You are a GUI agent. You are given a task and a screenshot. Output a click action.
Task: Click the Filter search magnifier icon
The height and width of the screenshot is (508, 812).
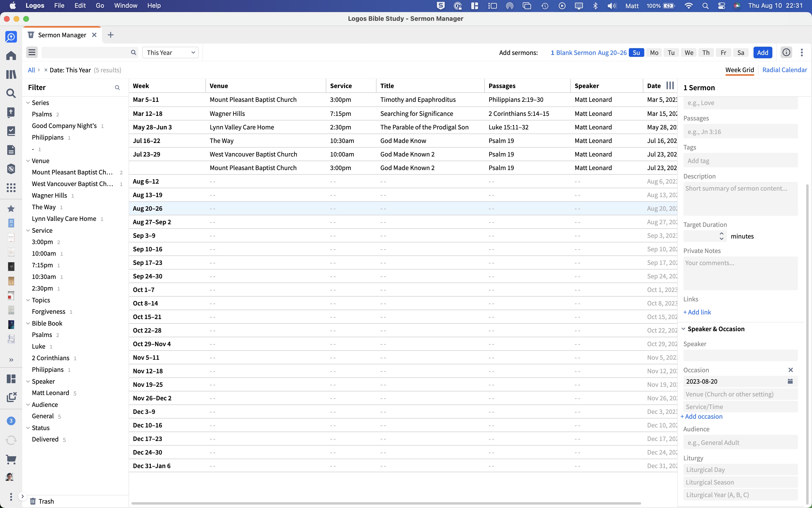[x=117, y=88]
